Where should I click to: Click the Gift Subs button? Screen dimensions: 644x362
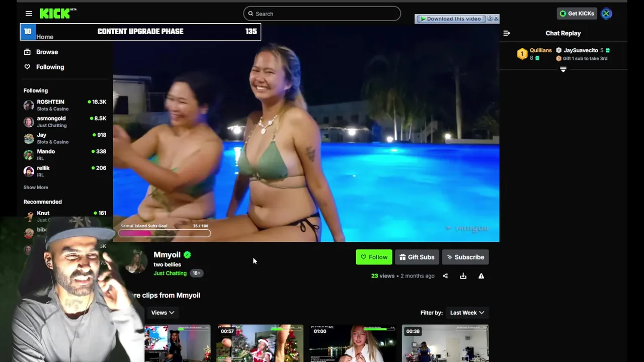pos(417,257)
